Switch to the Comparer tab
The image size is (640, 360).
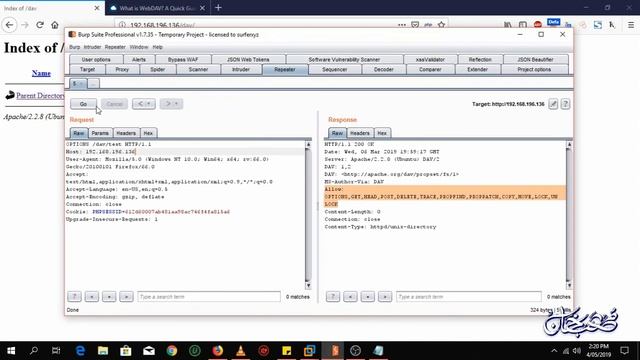click(x=430, y=69)
